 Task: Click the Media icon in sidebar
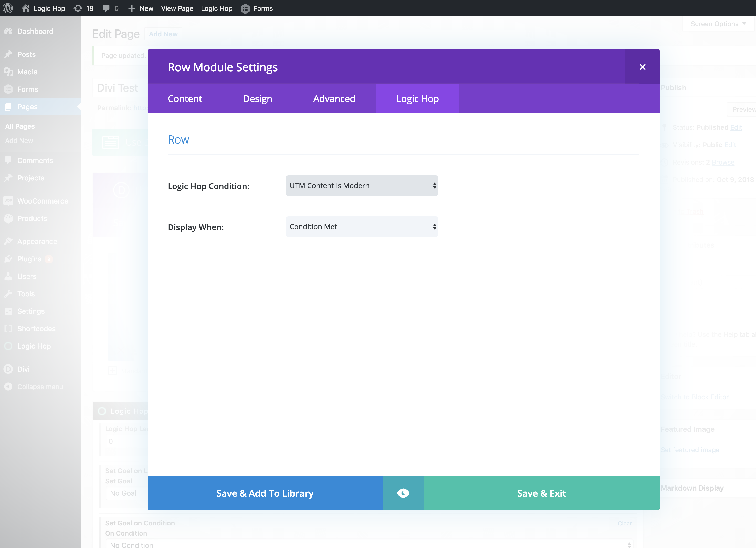8,72
